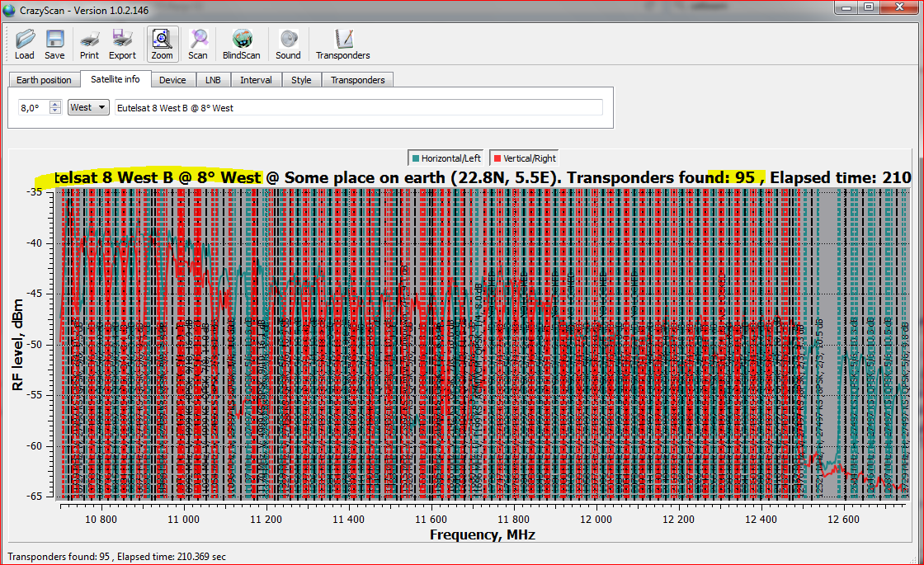Increase satellite position degree value
Image resolution: width=924 pixels, height=565 pixels.
[x=55, y=104]
